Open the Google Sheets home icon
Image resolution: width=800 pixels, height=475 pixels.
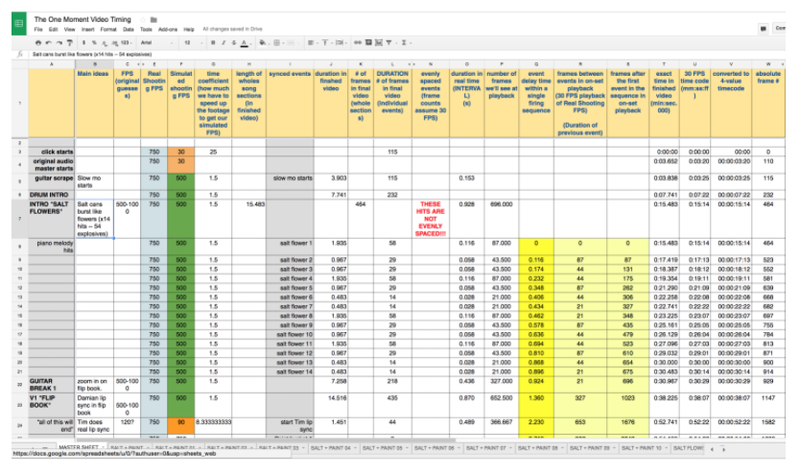19,23
